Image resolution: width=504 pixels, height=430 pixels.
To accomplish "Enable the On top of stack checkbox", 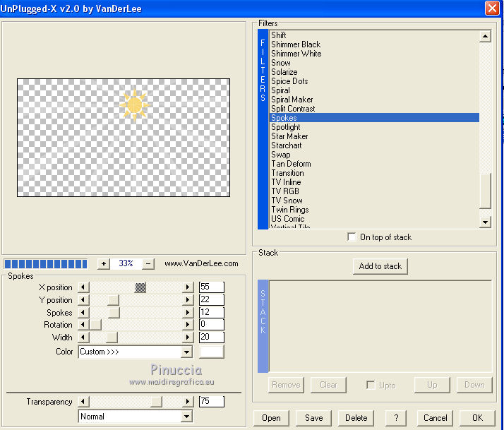I will pyautogui.click(x=352, y=237).
